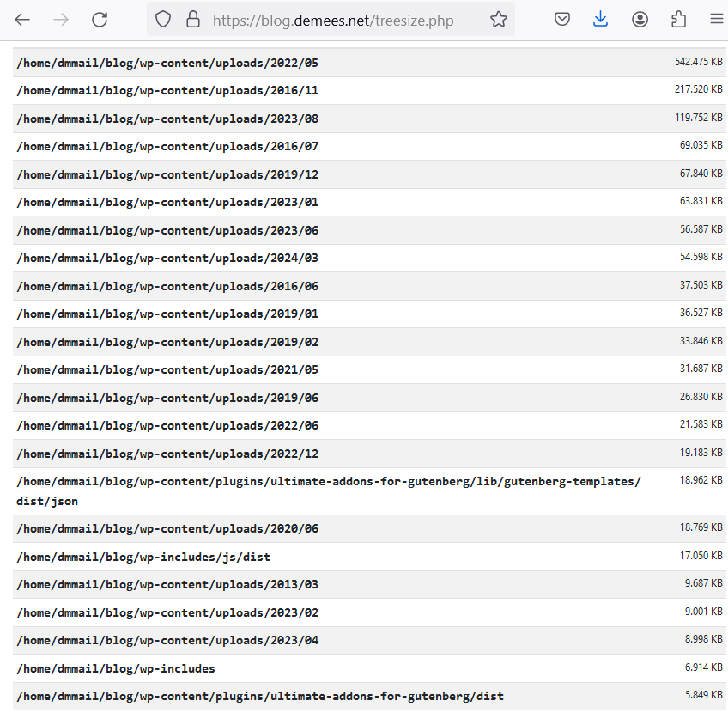Click the shield tracking protection icon
The image size is (728, 719).
(163, 19)
